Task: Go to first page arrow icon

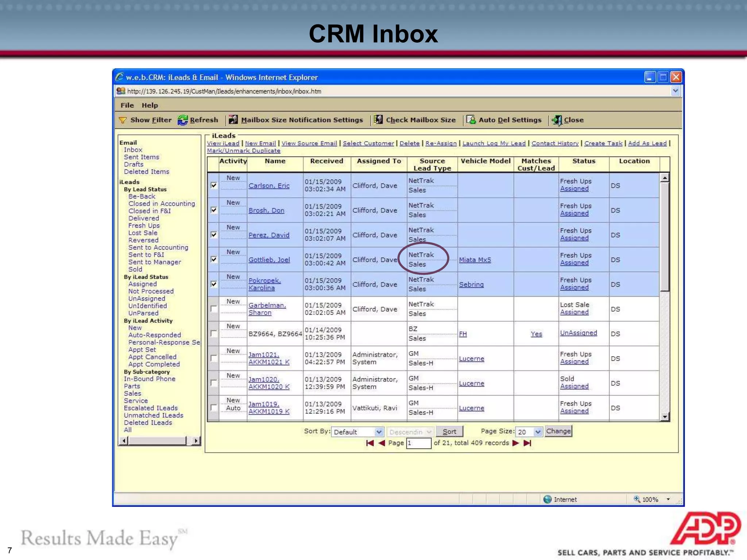Action: (370, 443)
